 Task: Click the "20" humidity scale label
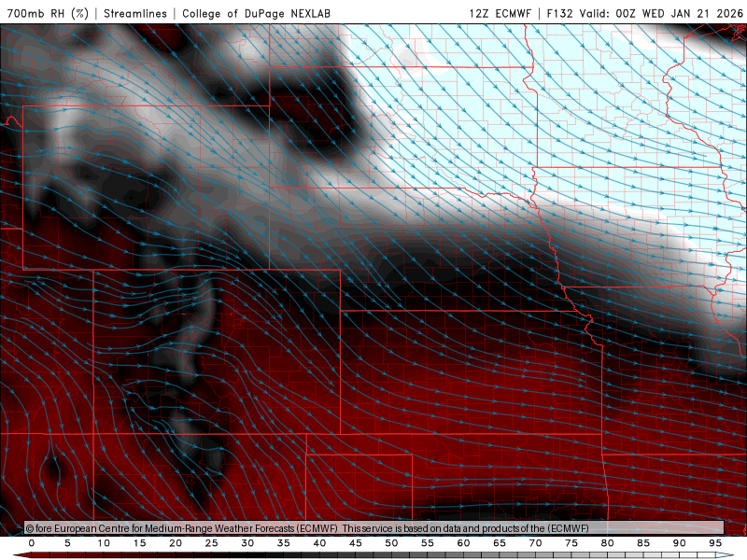tap(176, 543)
